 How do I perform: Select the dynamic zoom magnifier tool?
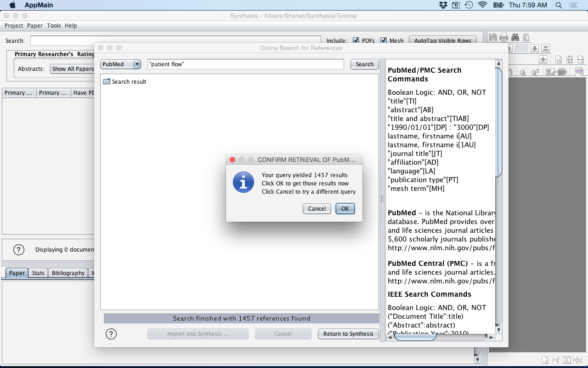535,72
